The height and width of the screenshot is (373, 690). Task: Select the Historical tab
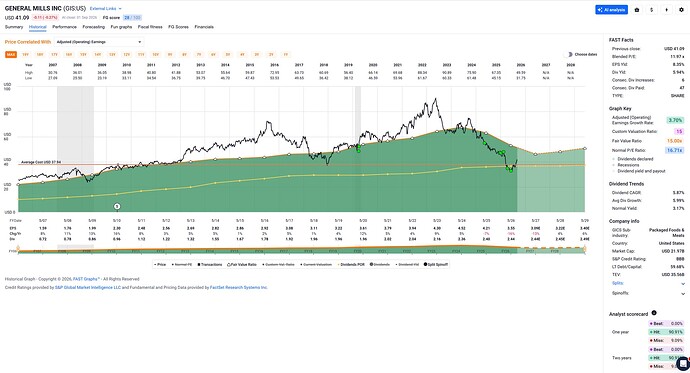37,27
